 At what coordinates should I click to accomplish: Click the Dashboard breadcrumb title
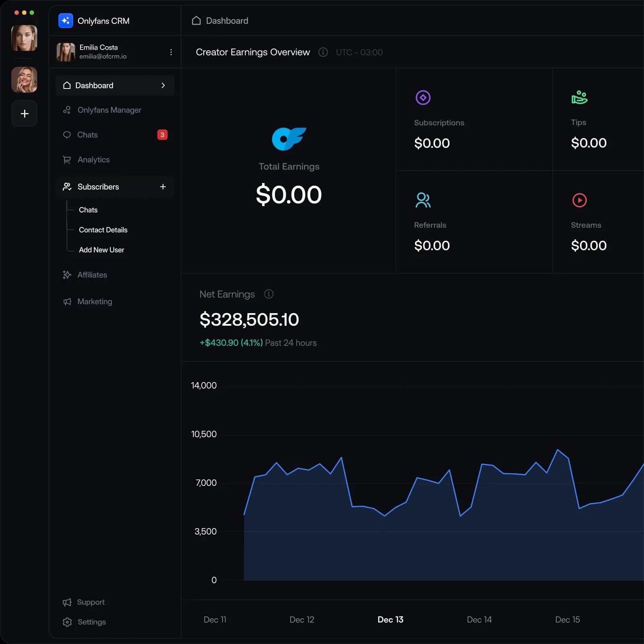(x=227, y=21)
